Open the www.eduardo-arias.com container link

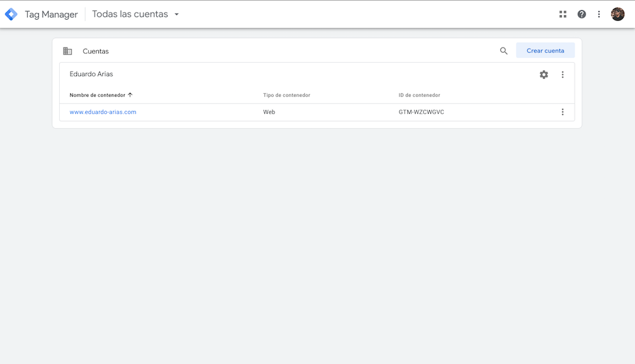point(103,112)
